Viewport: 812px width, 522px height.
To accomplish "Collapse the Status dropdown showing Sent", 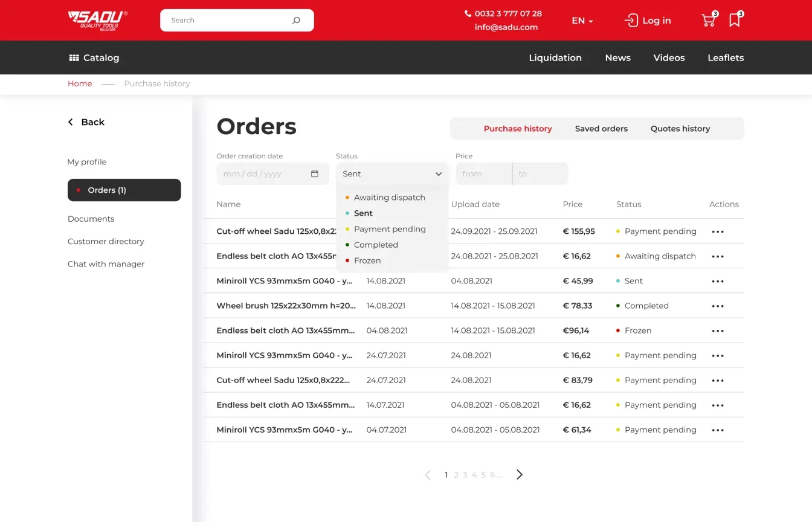I will pos(392,174).
